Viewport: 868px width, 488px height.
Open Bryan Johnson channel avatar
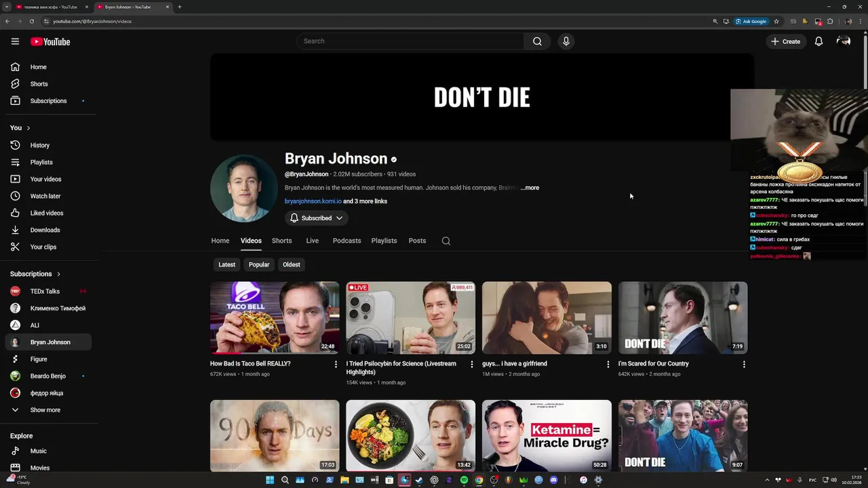point(243,188)
